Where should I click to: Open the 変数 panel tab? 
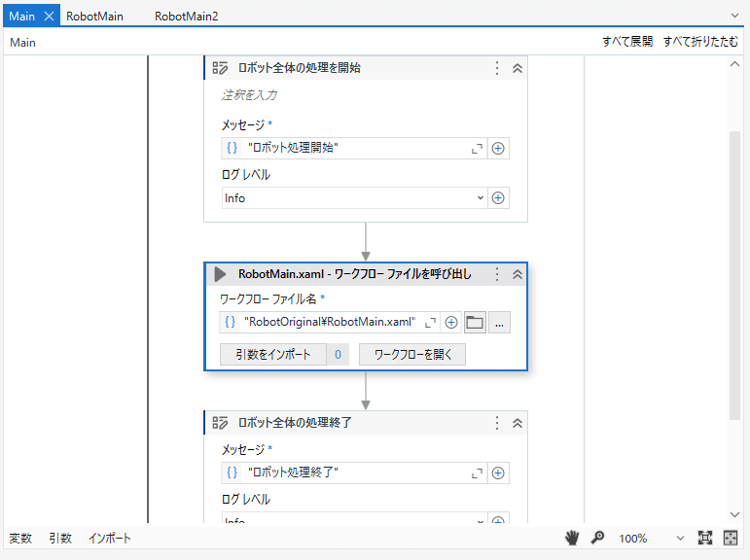click(x=20, y=538)
